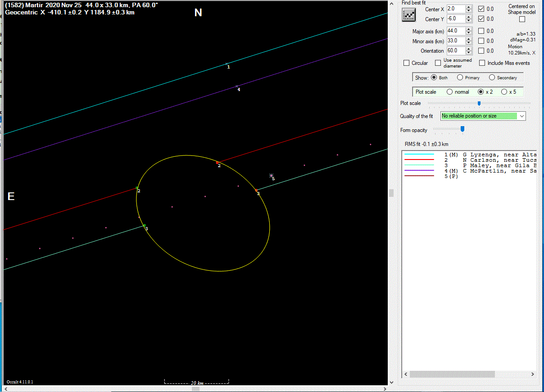The height and width of the screenshot is (392, 544).
Task: Set Plot scale to x 2
Action: [481, 92]
